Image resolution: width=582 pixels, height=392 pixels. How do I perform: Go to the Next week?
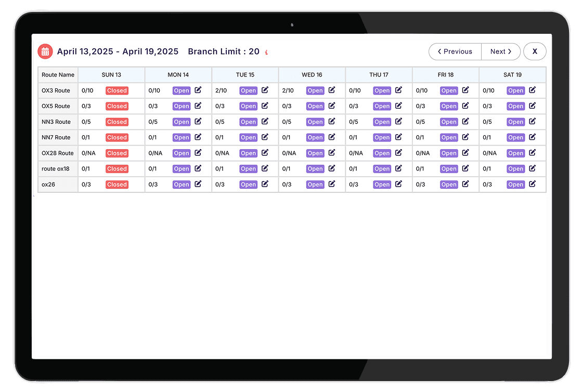pos(500,51)
